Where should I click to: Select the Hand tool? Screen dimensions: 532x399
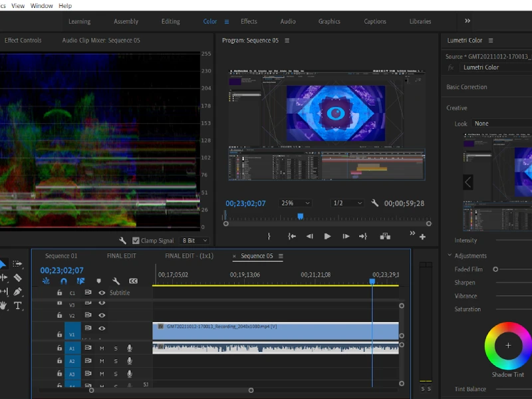click(3, 306)
